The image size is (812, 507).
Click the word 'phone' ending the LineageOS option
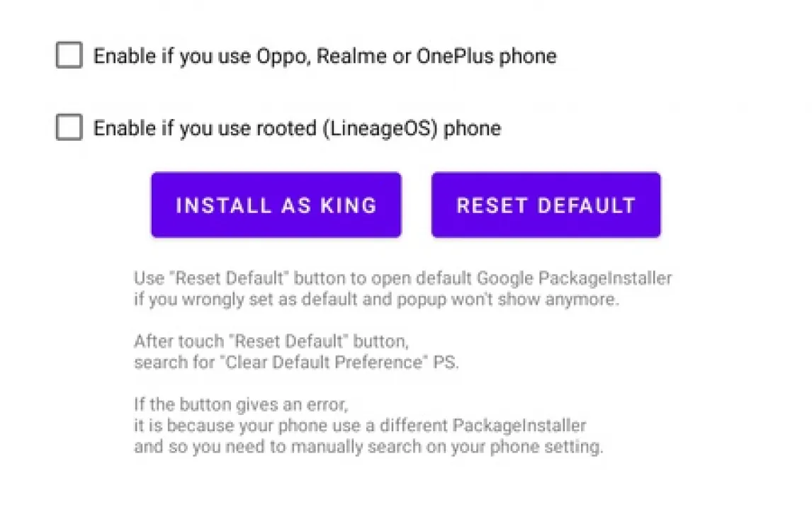tap(473, 128)
